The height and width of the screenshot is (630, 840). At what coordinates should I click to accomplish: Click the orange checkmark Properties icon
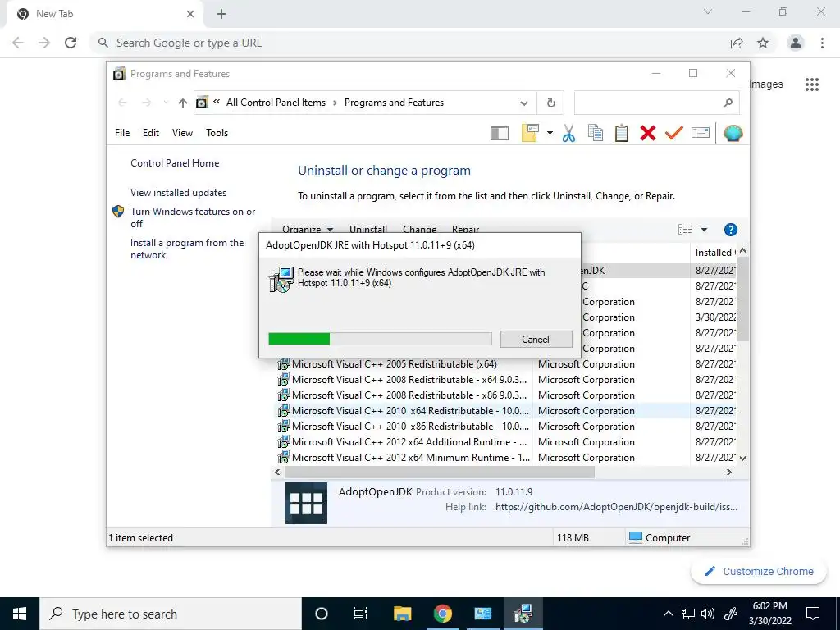tap(674, 133)
